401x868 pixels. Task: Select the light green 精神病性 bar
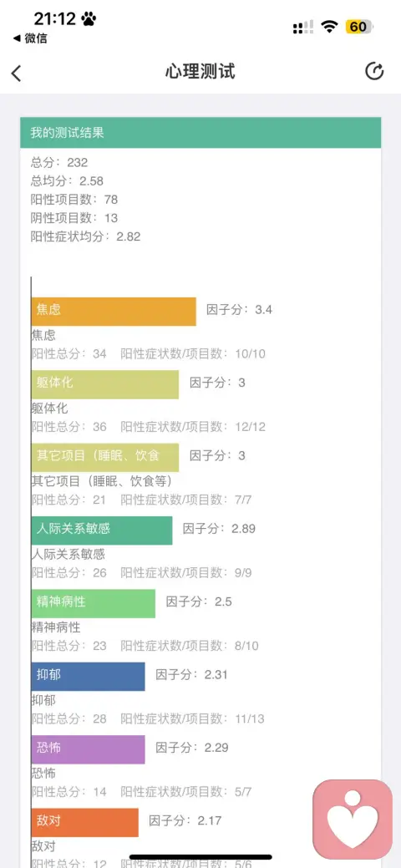[x=93, y=603]
